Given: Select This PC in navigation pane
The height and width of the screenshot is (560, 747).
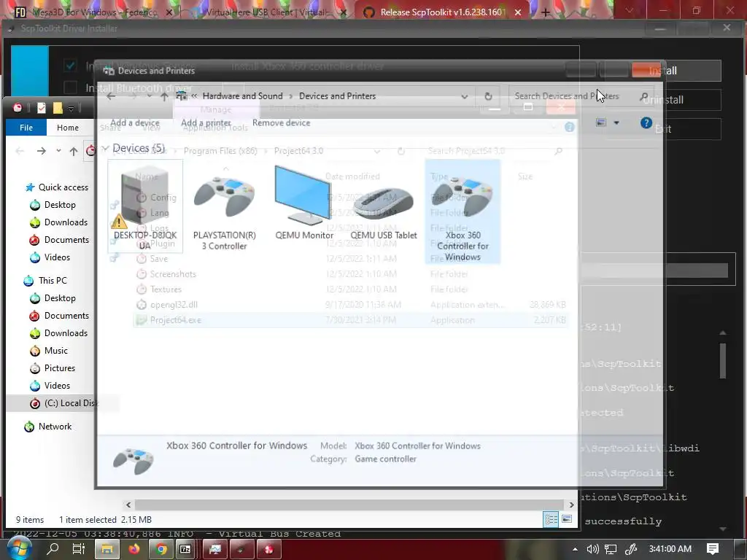Looking at the screenshot, I should (x=53, y=281).
